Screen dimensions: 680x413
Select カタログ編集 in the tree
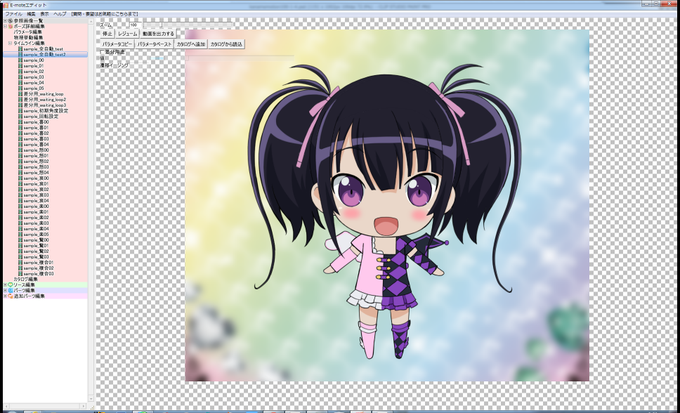point(26,279)
